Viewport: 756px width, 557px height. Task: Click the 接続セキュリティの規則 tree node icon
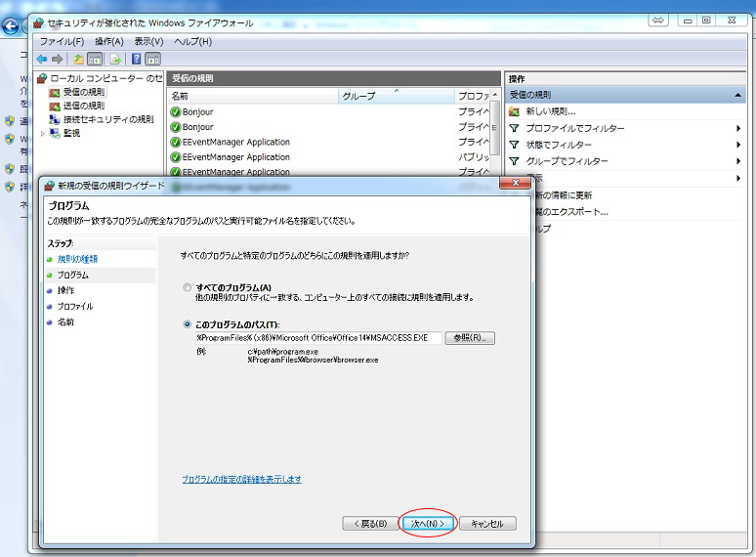click(x=55, y=119)
